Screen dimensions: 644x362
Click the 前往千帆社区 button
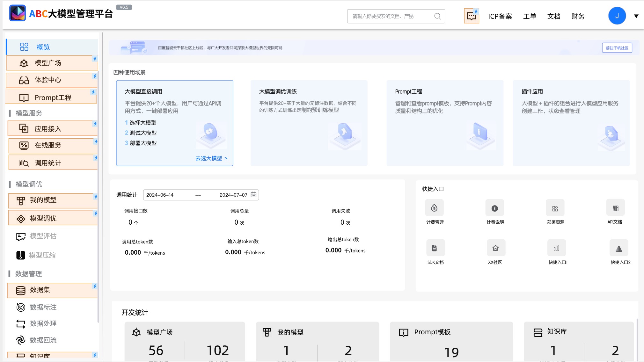pos(617,48)
